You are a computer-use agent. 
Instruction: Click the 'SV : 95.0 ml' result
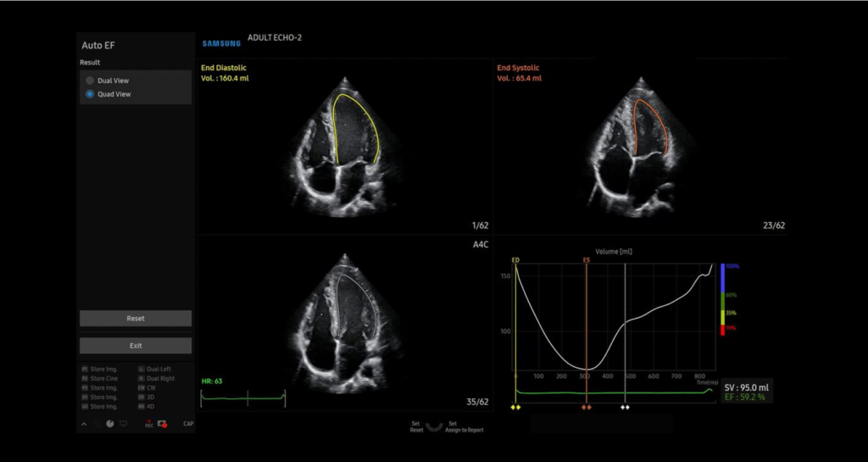coord(746,388)
